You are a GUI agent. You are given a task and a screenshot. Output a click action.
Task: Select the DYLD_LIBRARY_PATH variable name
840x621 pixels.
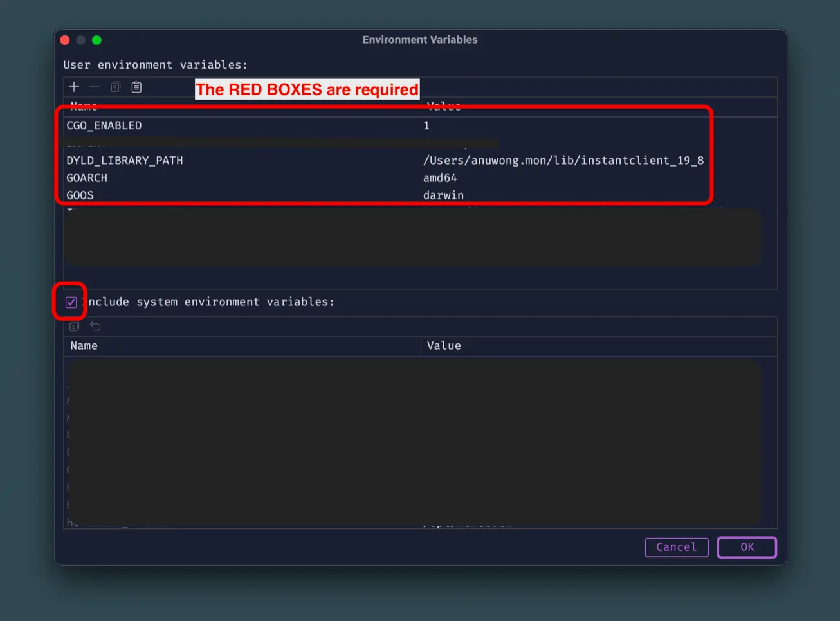[x=125, y=161]
